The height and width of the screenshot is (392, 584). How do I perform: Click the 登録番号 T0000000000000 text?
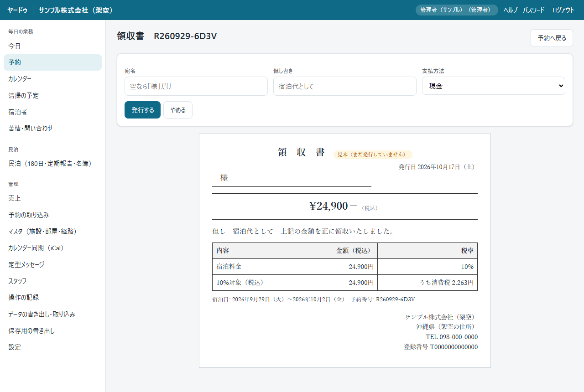point(441,347)
